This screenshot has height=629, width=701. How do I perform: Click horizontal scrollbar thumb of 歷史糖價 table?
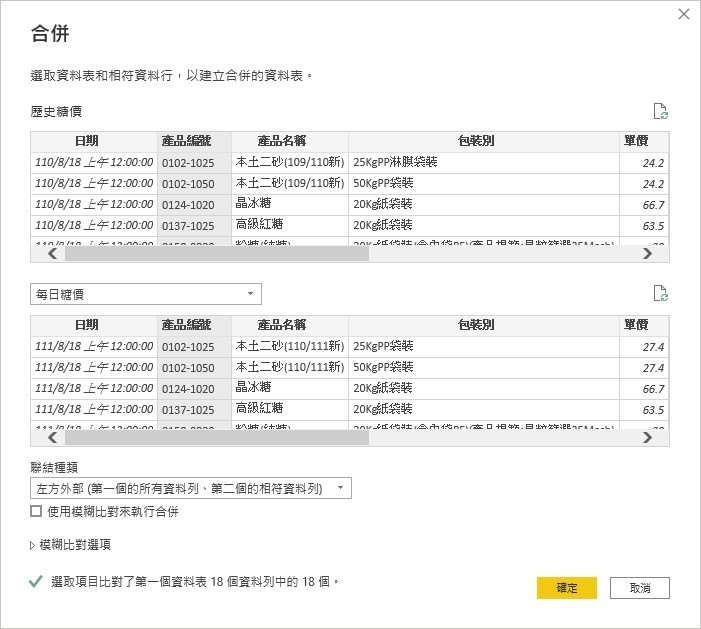coord(217,253)
